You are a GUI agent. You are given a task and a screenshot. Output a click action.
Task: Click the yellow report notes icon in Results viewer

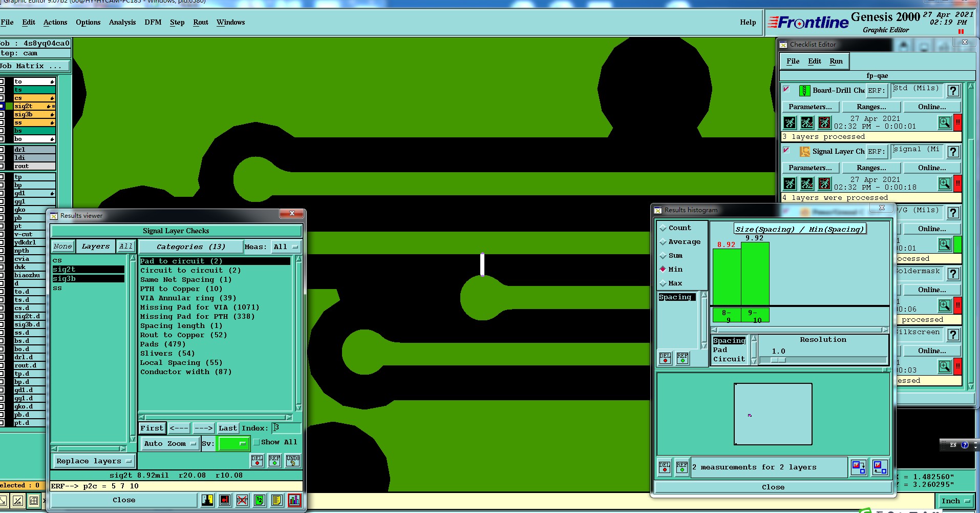coord(277,500)
